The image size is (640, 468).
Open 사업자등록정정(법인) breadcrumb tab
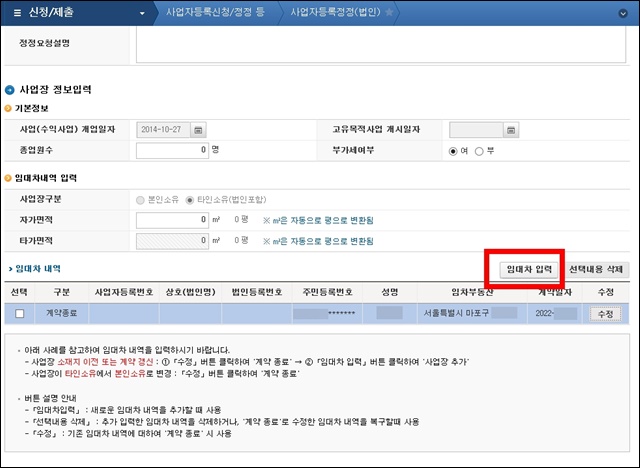[x=336, y=12]
